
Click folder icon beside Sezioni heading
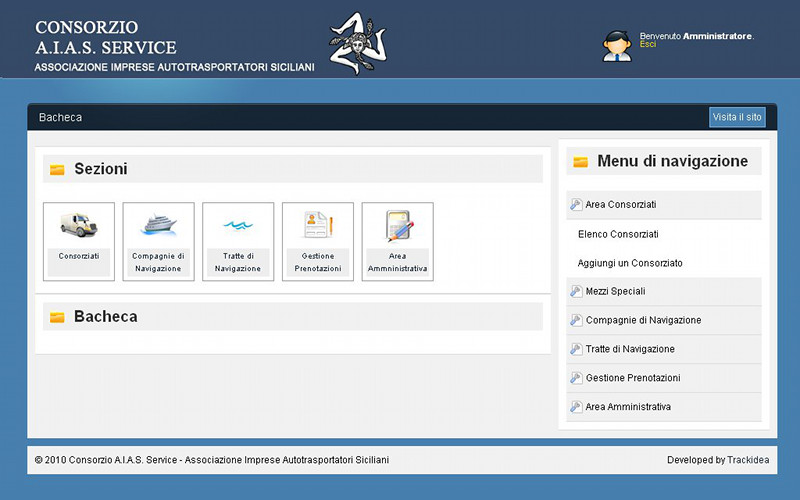pyautogui.click(x=57, y=169)
